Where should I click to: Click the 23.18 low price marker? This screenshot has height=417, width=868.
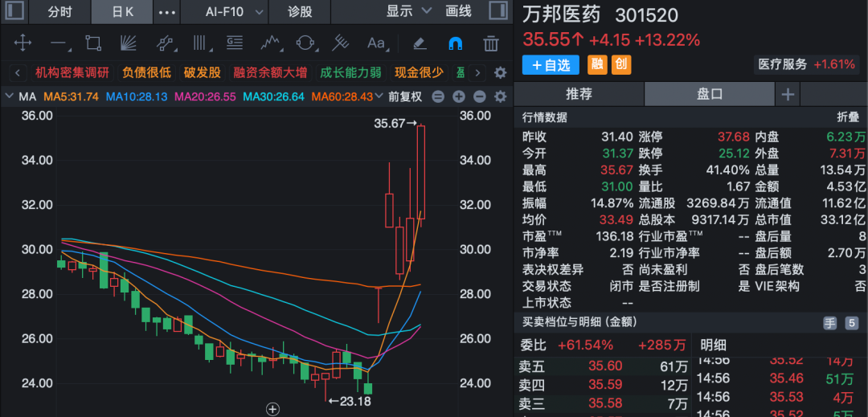click(x=350, y=402)
